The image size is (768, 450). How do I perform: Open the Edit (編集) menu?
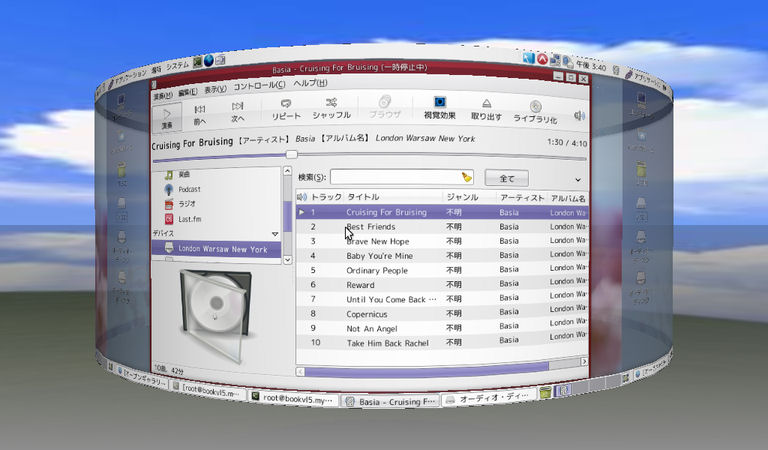(188, 92)
